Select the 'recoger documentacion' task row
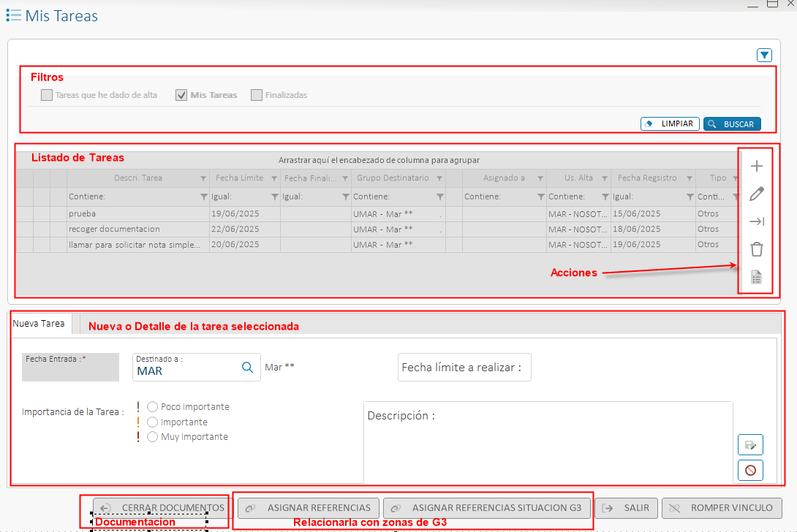 tap(132, 229)
